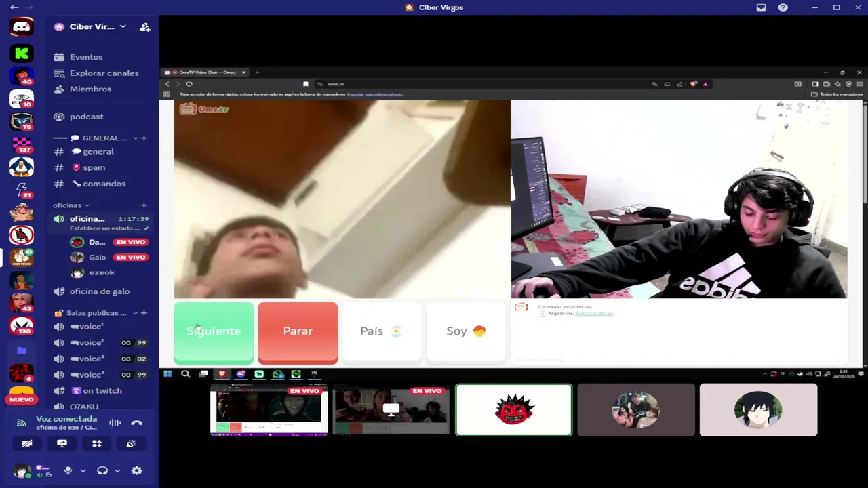Open the Discord inbox icon in title bar

click(x=761, y=7)
